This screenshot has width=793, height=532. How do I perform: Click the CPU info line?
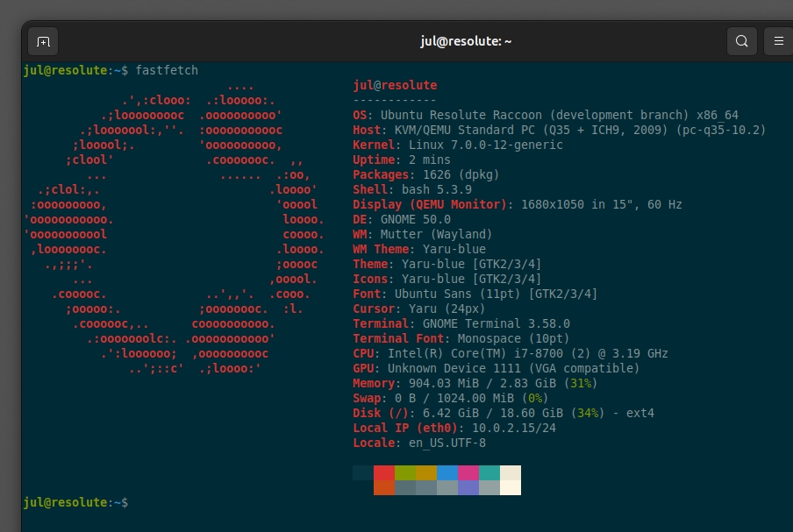[510, 353]
